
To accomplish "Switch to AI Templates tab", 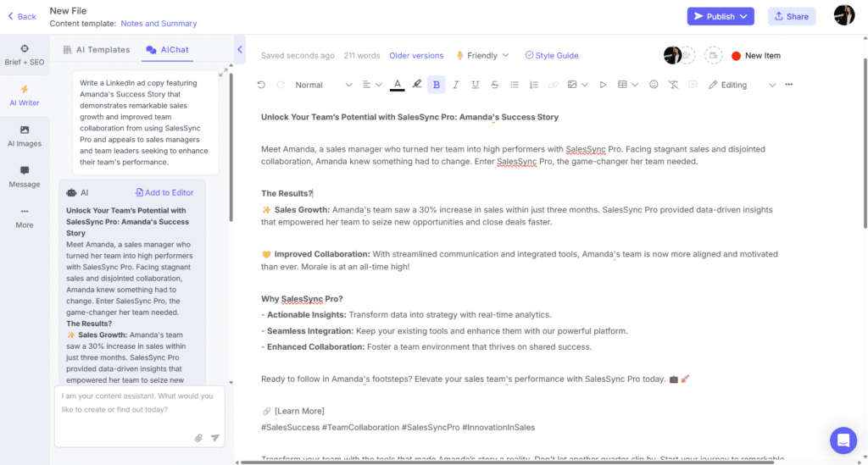I will [97, 50].
